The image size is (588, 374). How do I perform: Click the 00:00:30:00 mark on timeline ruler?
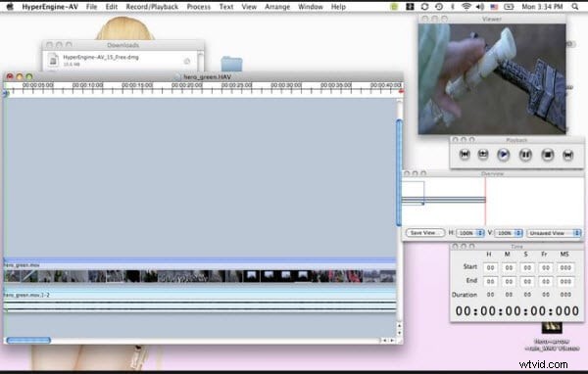point(286,85)
